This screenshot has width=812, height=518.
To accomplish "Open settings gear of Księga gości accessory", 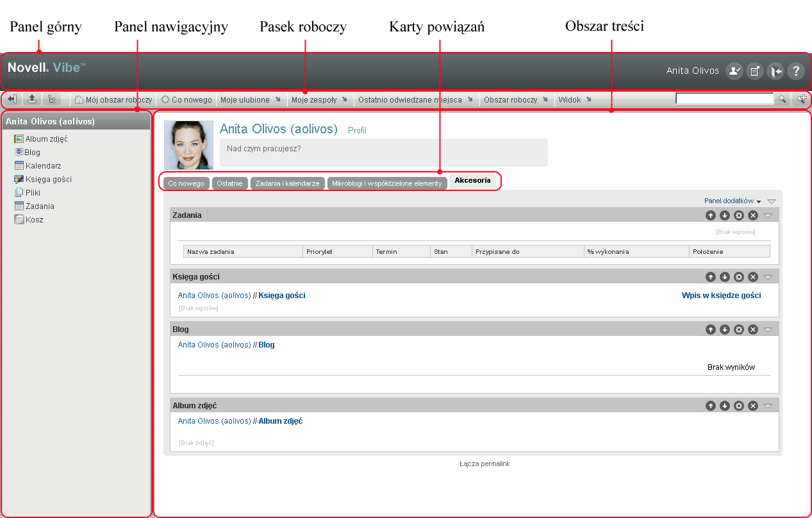I will (739, 277).
